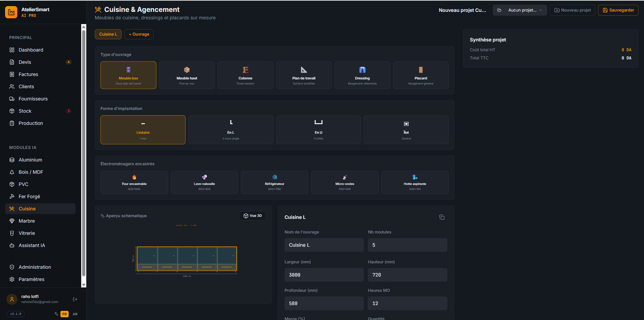Pick the Plan de travail type
644x320 pixels.
304,75
